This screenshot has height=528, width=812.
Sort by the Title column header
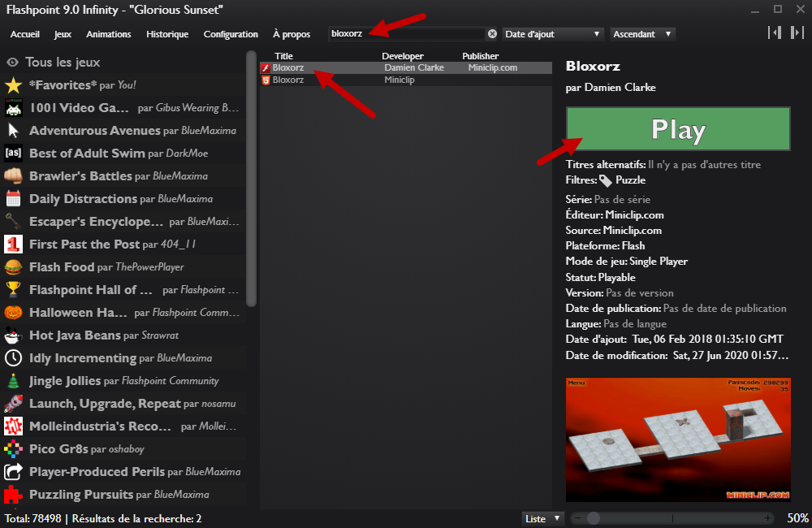283,56
